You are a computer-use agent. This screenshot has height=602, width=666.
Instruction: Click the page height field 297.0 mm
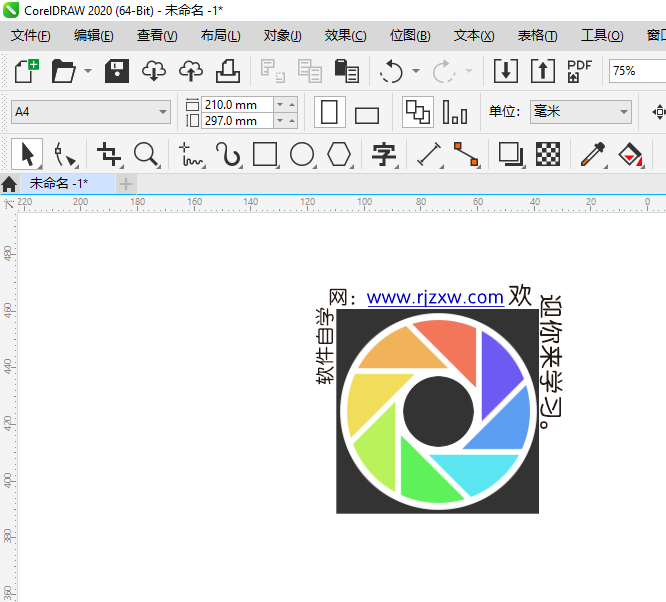coord(237,121)
